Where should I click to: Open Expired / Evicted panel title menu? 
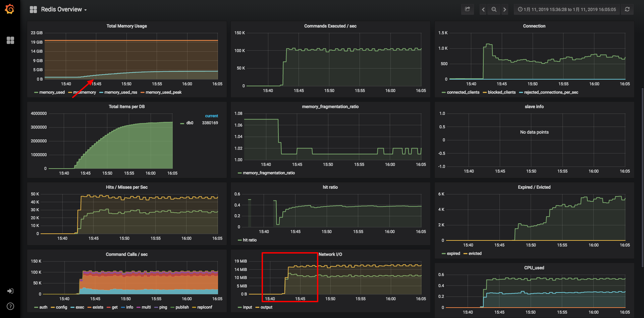tap(534, 187)
